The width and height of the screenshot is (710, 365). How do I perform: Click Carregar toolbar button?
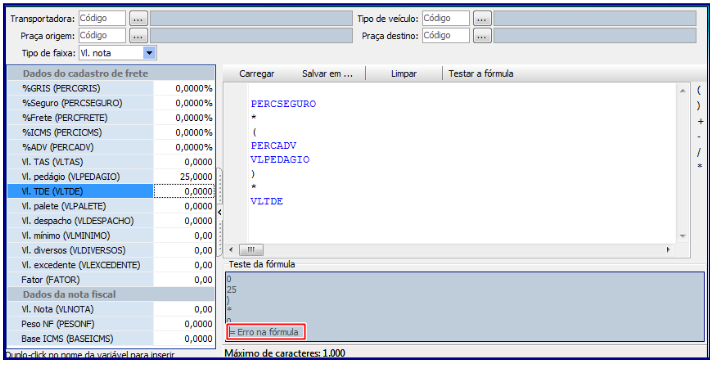[x=257, y=74]
